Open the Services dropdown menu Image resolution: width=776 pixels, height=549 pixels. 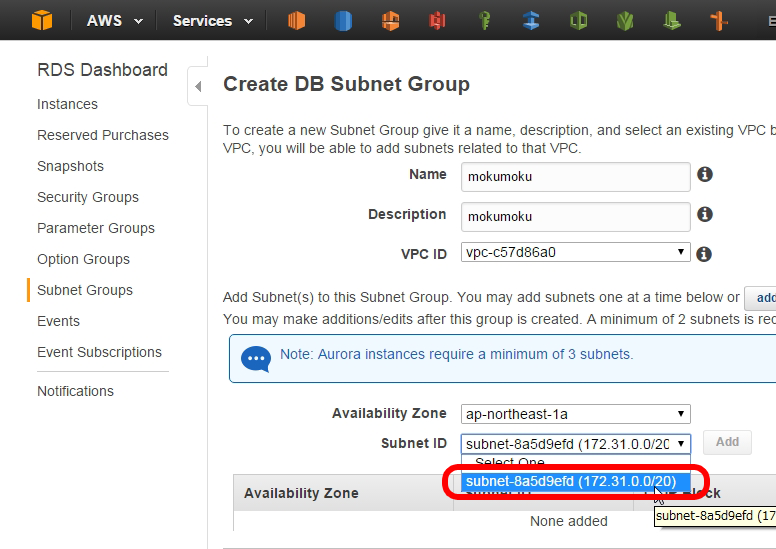click(213, 21)
